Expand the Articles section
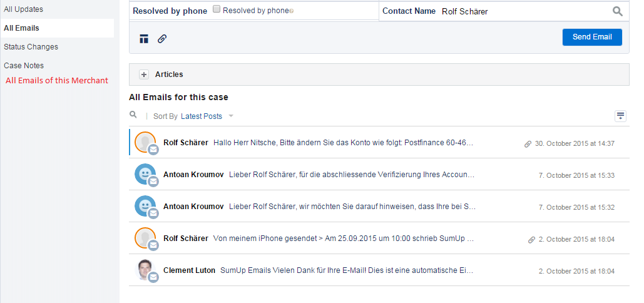 click(144, 74)
